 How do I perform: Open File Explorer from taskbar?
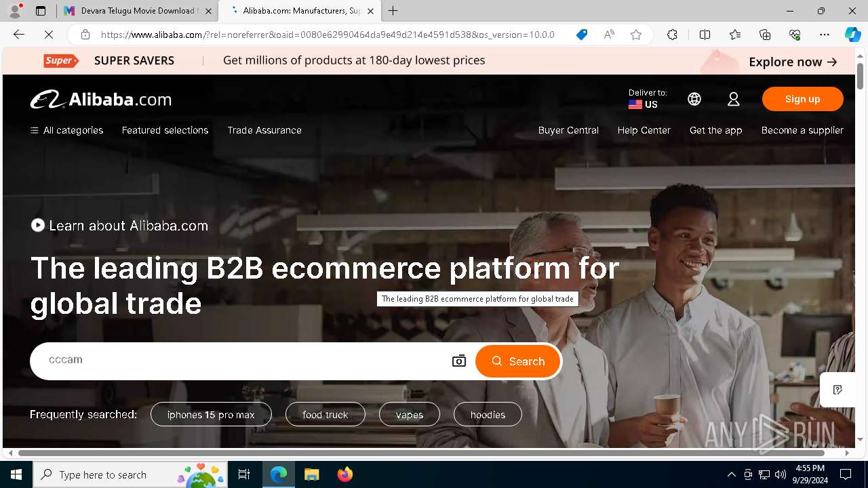click(x=311, y=474)
